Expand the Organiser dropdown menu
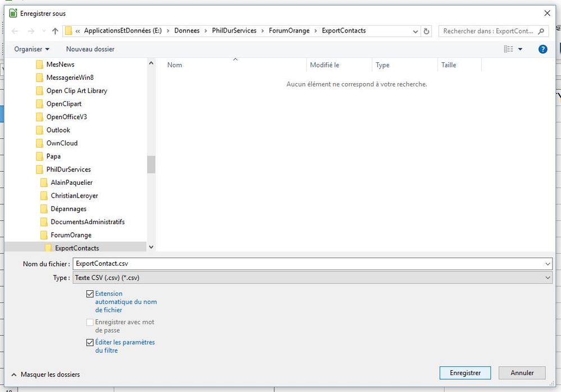 (32, 49)
